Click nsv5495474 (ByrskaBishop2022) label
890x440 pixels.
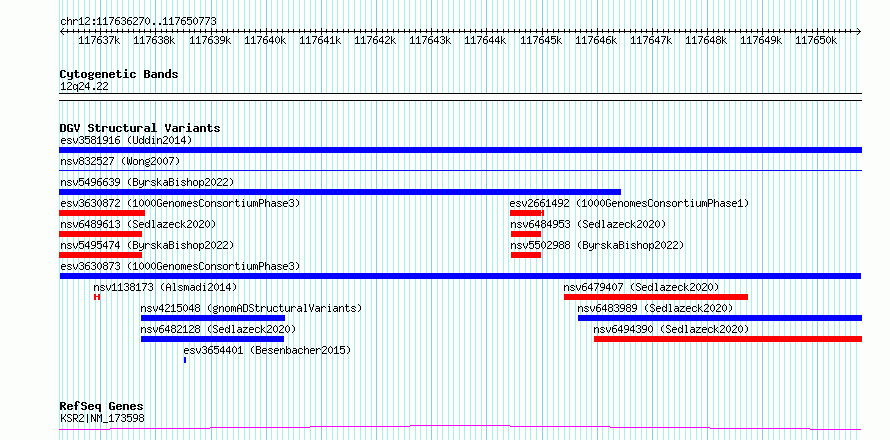click(147, 245)
